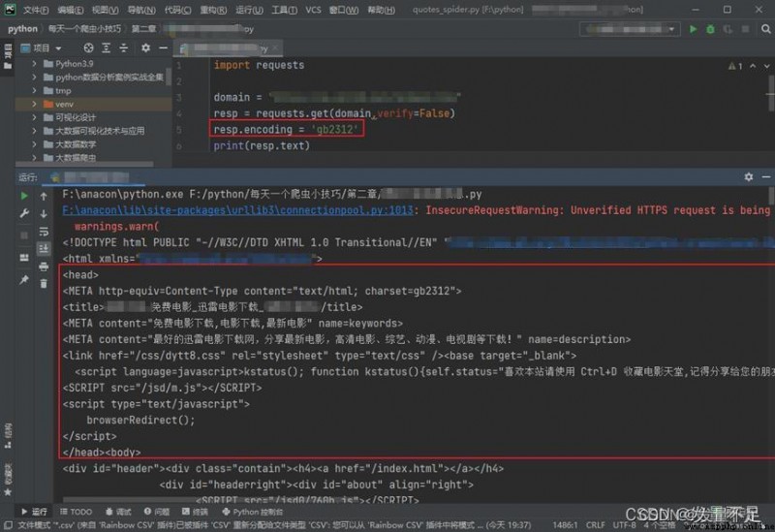Open 运行 tool window button
This screenshot has height=532, width=775.
34,512
